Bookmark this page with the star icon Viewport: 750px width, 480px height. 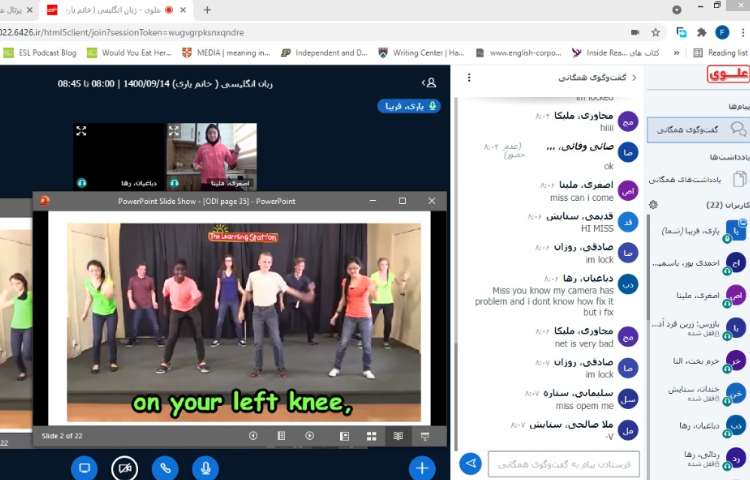(655, 32)
